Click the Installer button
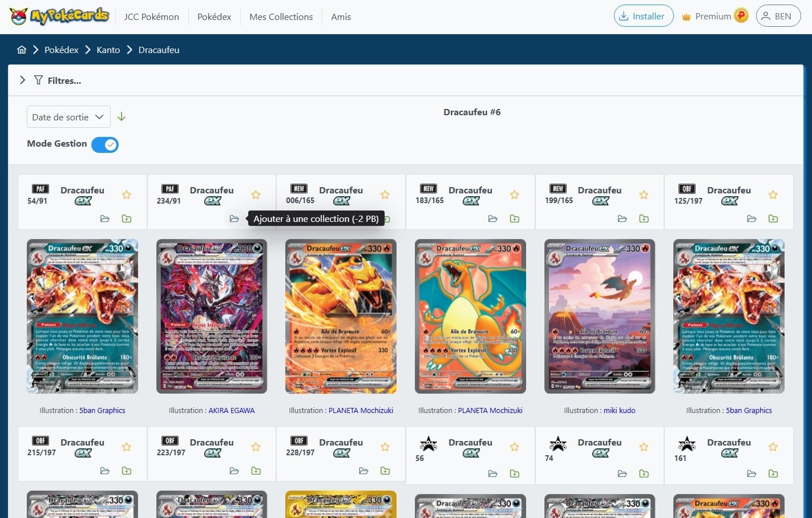The height and width of the screenshot is (518, 812). (x=643, y=16)
